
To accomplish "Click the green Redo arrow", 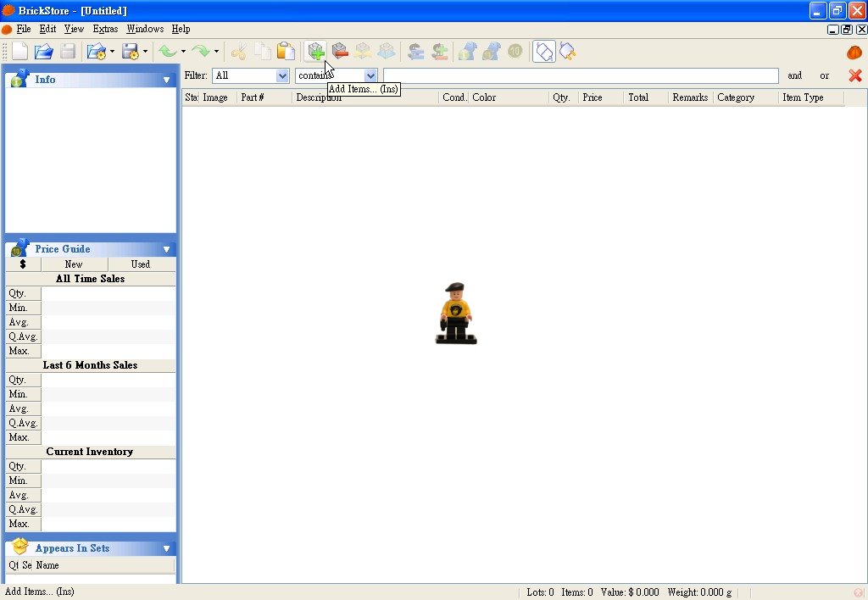I will pos(200,52).
